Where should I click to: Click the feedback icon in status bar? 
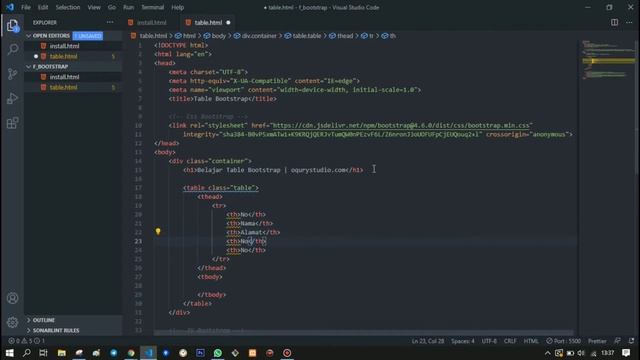point(618,341)
